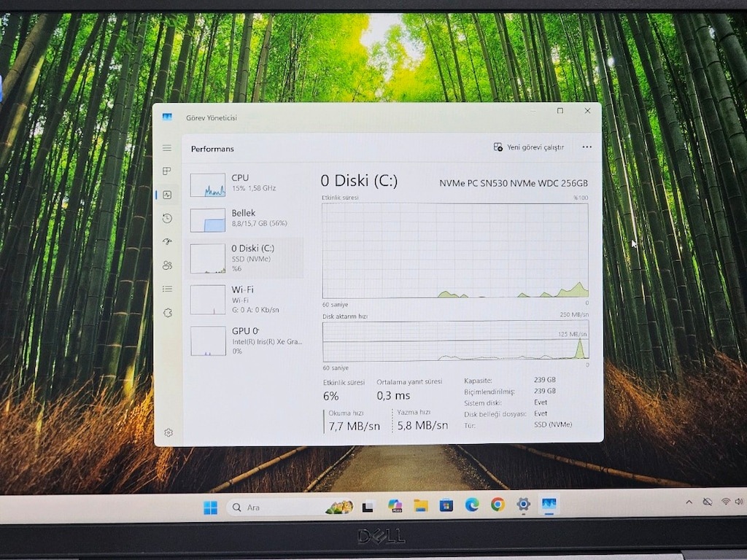
Task: Click Task Manager icon on taskbar
Action: [x=549, y=504]
